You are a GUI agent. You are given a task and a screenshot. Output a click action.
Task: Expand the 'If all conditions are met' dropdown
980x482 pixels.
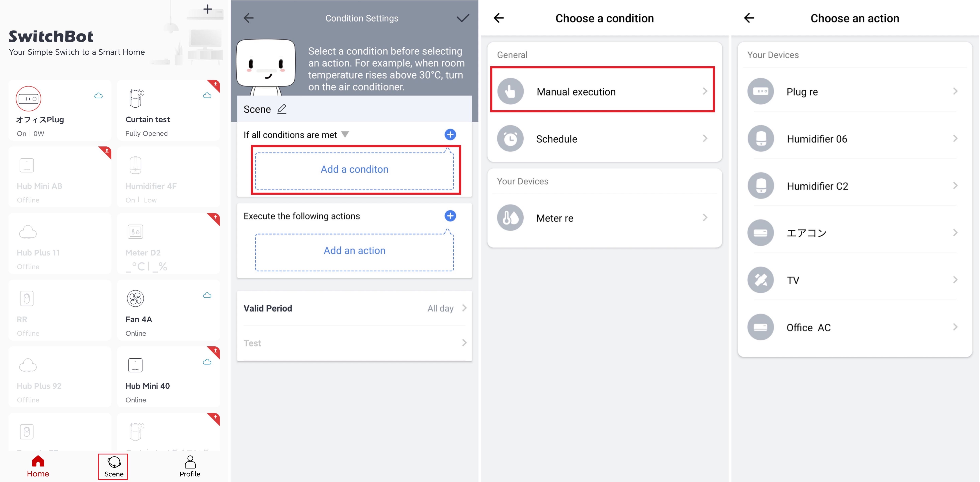coord(345,134)
